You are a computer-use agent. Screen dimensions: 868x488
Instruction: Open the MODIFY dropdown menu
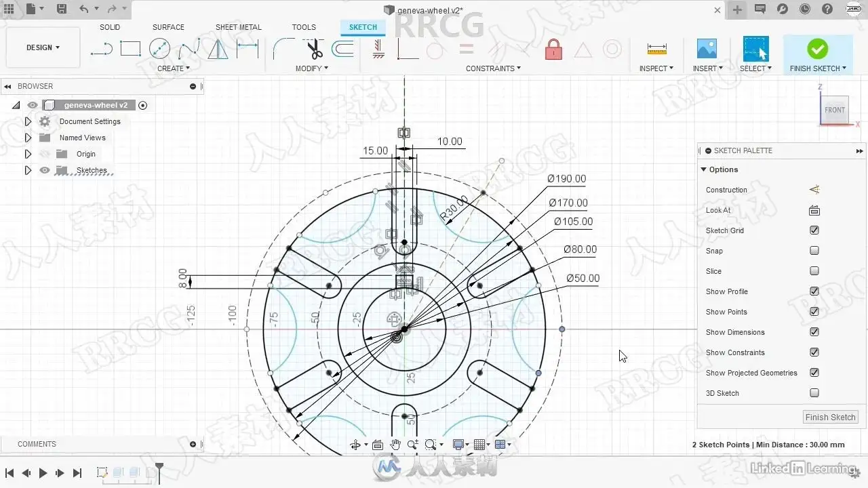[312, 68]
